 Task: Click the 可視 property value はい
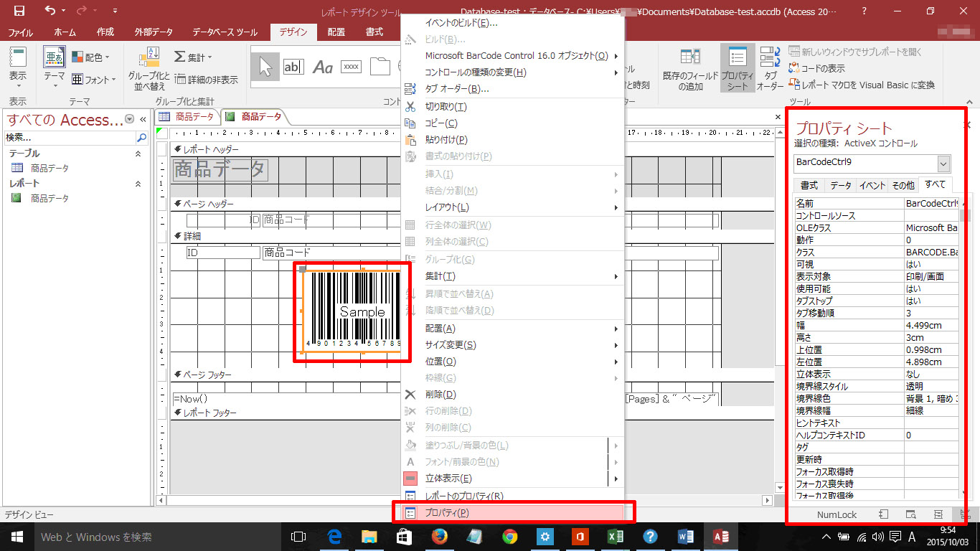click(931, 264)
